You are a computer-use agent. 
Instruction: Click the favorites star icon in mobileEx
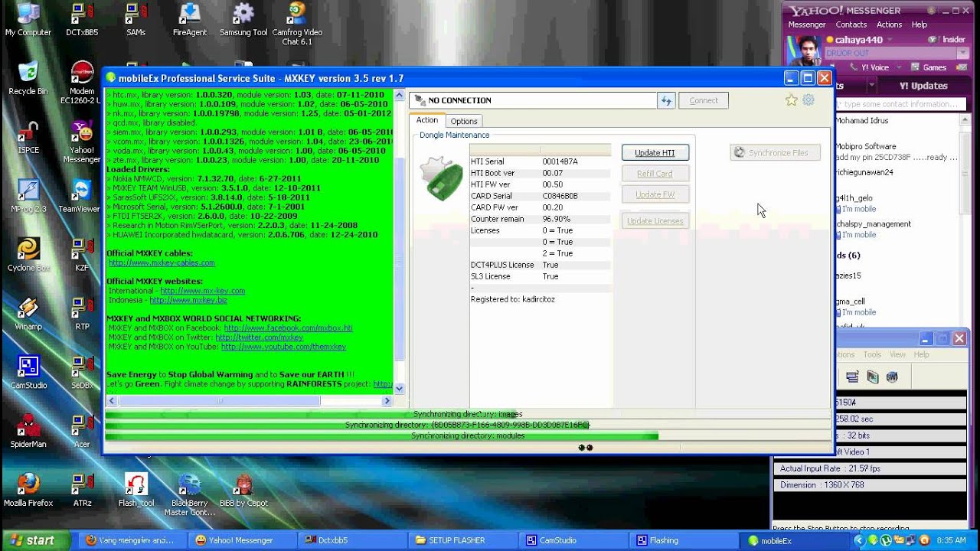click(x=792, y=100)
